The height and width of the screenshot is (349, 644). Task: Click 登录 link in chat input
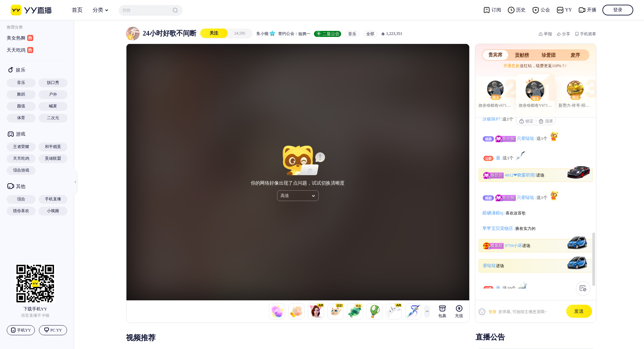492,312
